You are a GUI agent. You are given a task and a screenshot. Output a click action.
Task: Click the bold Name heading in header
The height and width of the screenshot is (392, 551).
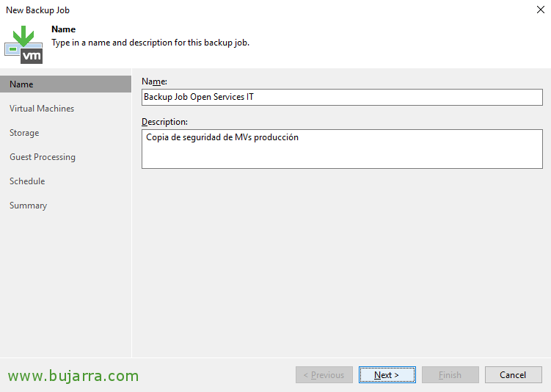click(63, 29)
